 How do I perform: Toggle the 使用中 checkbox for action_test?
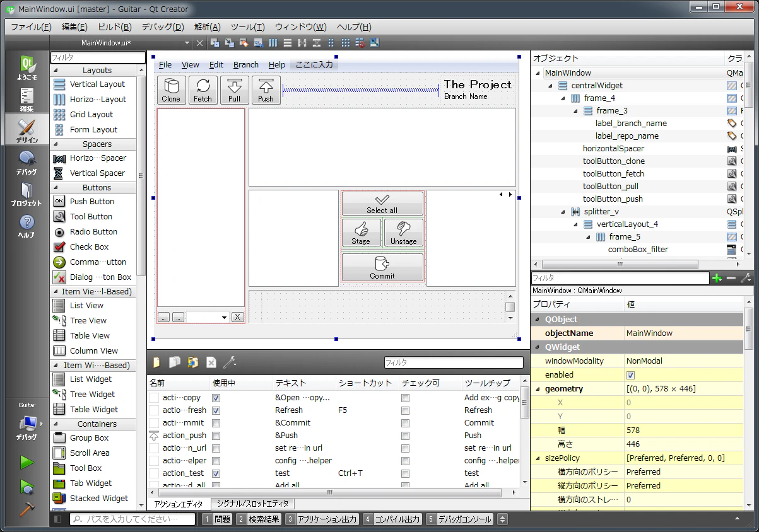tap(216, 473)
